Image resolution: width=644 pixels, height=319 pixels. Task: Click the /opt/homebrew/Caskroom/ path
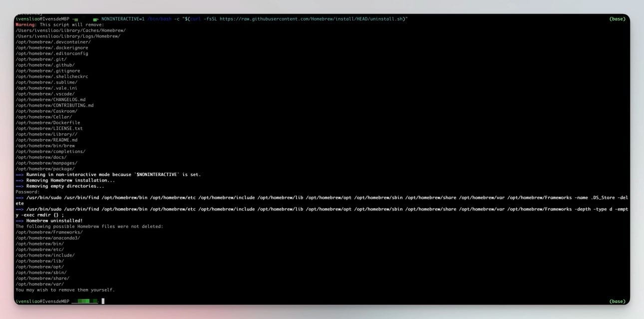tap(46, 111)
